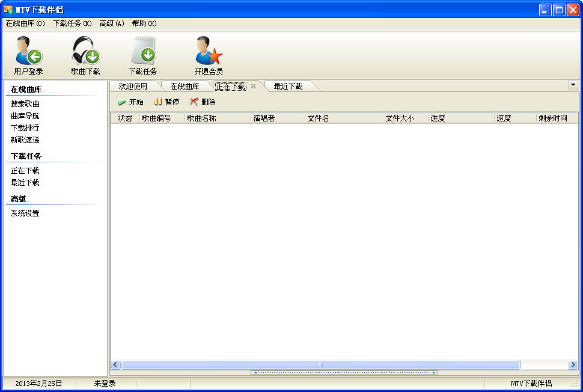Screen dimensions: 583x392
Task: Click the 开通会员 membership star icon
Action: pos(209,51)
